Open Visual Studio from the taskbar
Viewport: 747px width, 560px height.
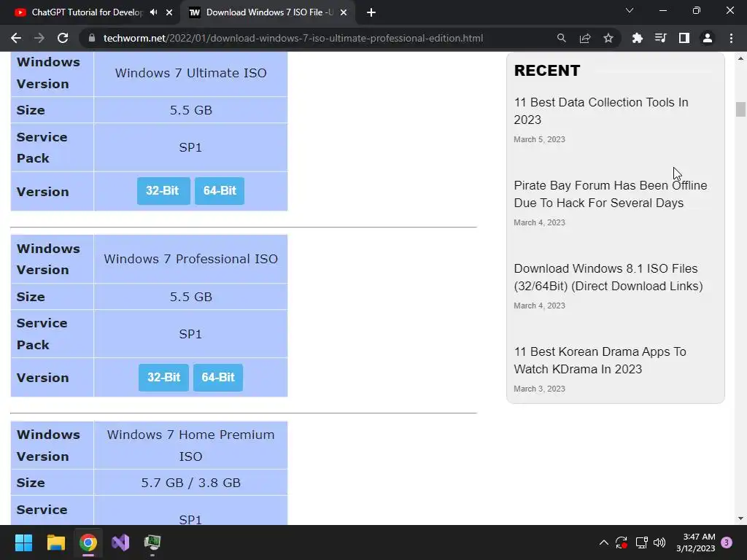coord(120,542)
